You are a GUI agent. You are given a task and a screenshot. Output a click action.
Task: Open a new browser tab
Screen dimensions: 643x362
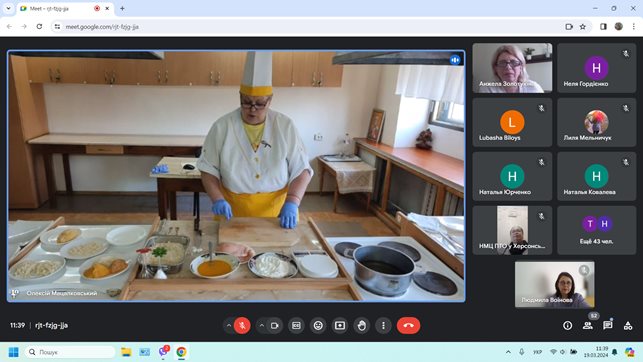122,8
